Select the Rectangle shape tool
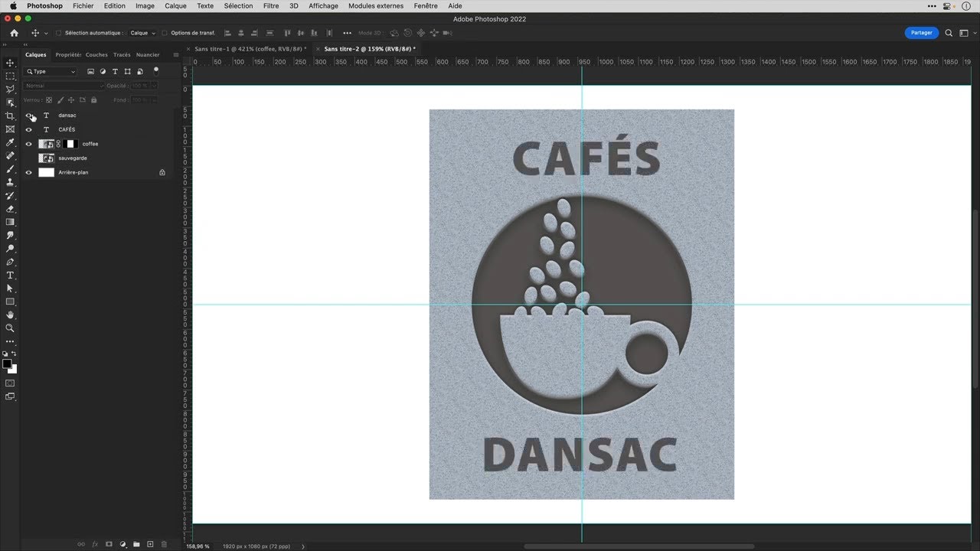The height and width of the screenshot is (551, 980). pyautogui.click(x=10, y=302)
